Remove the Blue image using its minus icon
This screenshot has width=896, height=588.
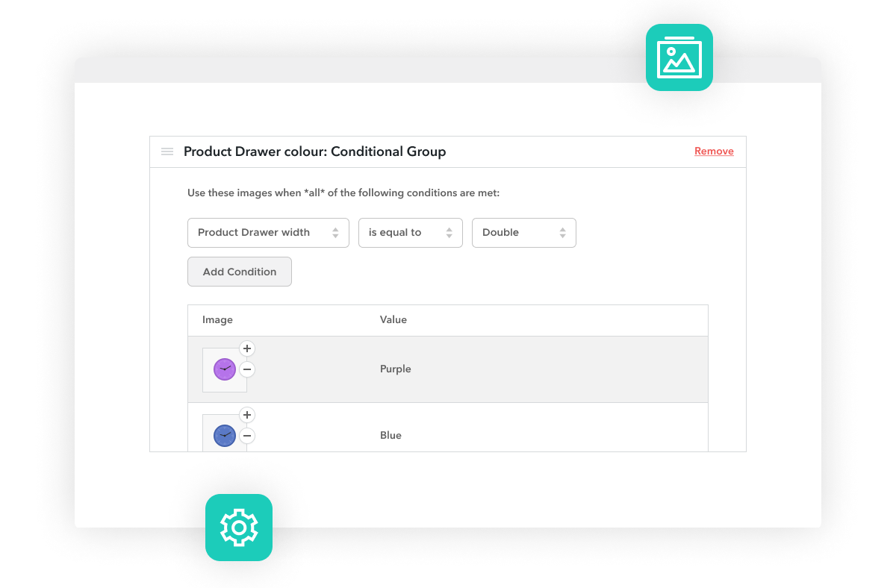[x=247, y=436]
